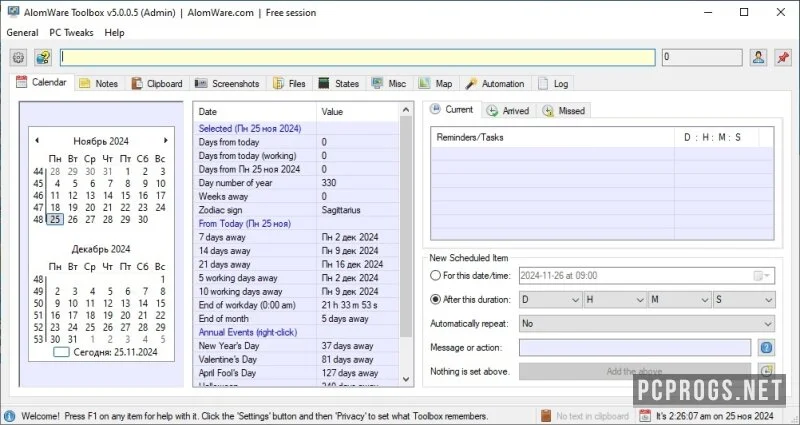Select November 15 in the calendar
Image resolution: width=800 pixels, height=425 pixels.
pos(126,195)
